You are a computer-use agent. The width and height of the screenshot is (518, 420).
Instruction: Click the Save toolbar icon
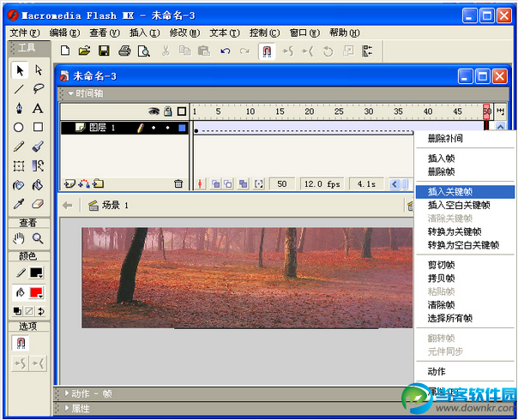(x=104, y=51)
